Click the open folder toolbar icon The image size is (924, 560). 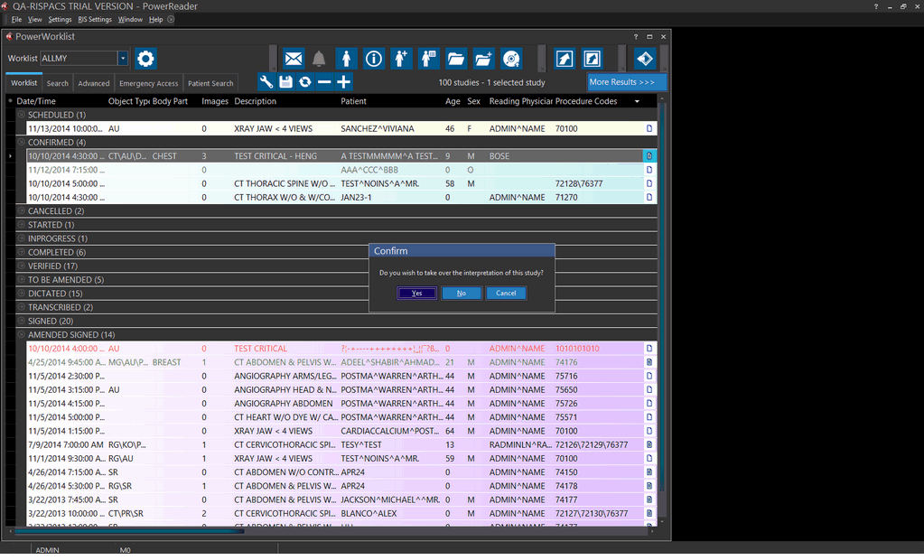(456, 59)
